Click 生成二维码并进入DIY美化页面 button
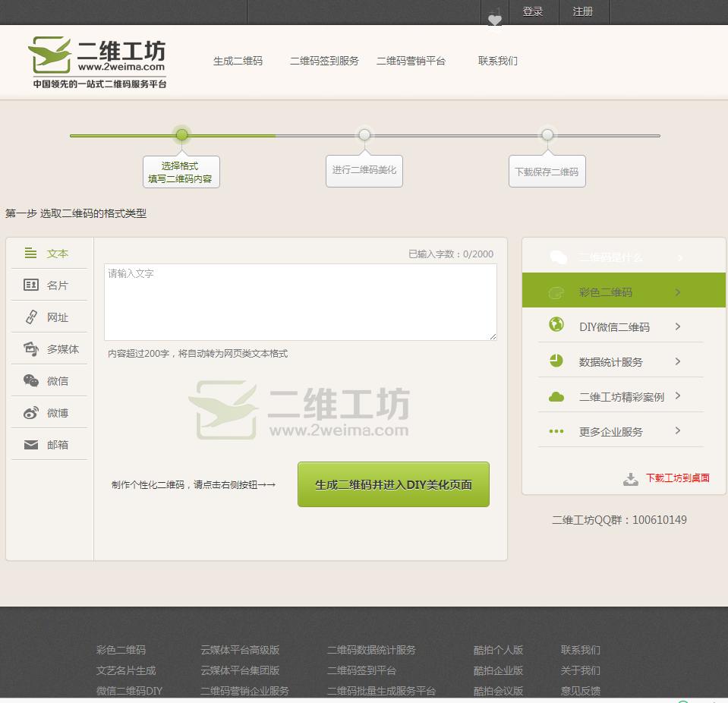The image size is (728, 703). (x=393, y=484)
